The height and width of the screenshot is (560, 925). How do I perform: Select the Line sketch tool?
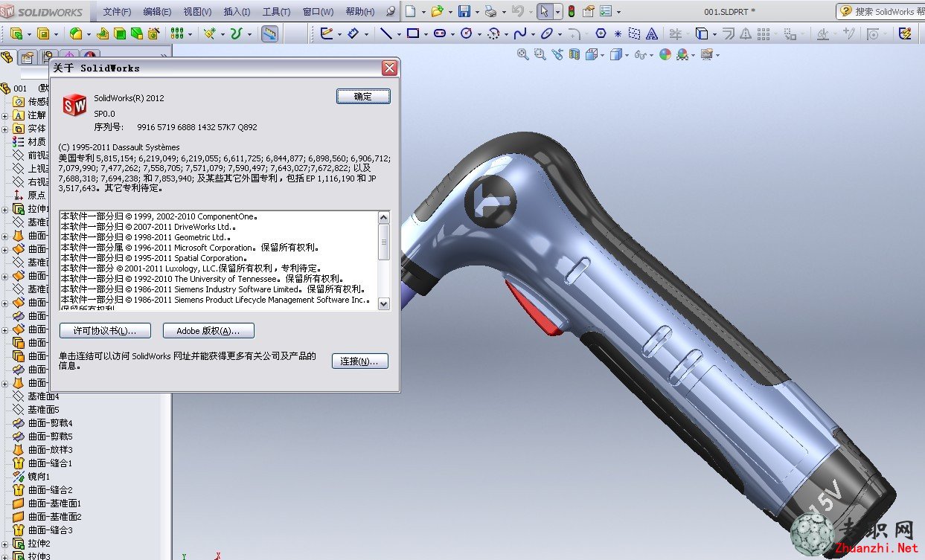386,33
